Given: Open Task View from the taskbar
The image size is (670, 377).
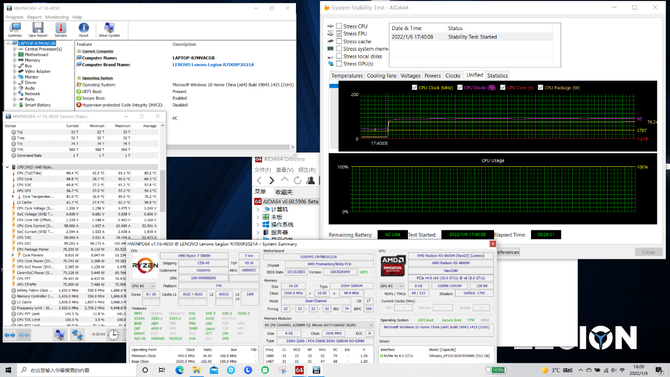Looking at the screenshot, I should click(x=162, y=370).
